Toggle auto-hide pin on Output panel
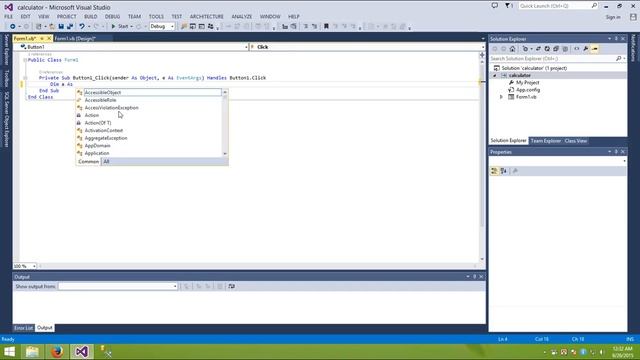The image size is (640, 360). coord(474,277)
